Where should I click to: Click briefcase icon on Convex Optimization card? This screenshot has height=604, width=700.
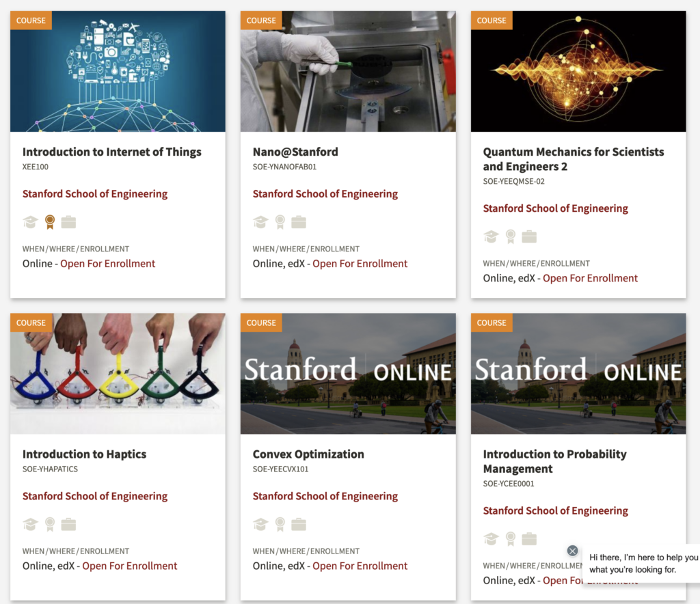pos(299,524)
